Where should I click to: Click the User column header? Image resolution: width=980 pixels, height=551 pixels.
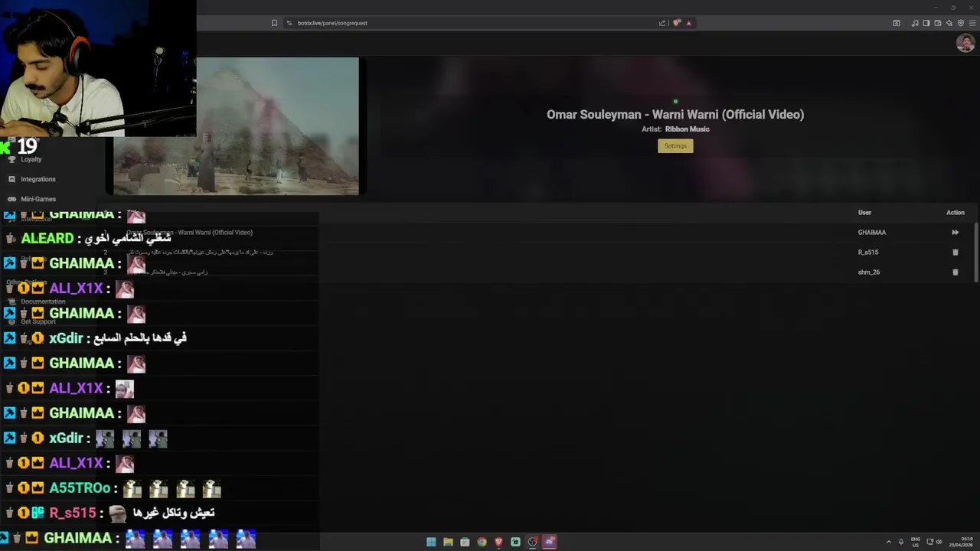(x=864, y=212)
